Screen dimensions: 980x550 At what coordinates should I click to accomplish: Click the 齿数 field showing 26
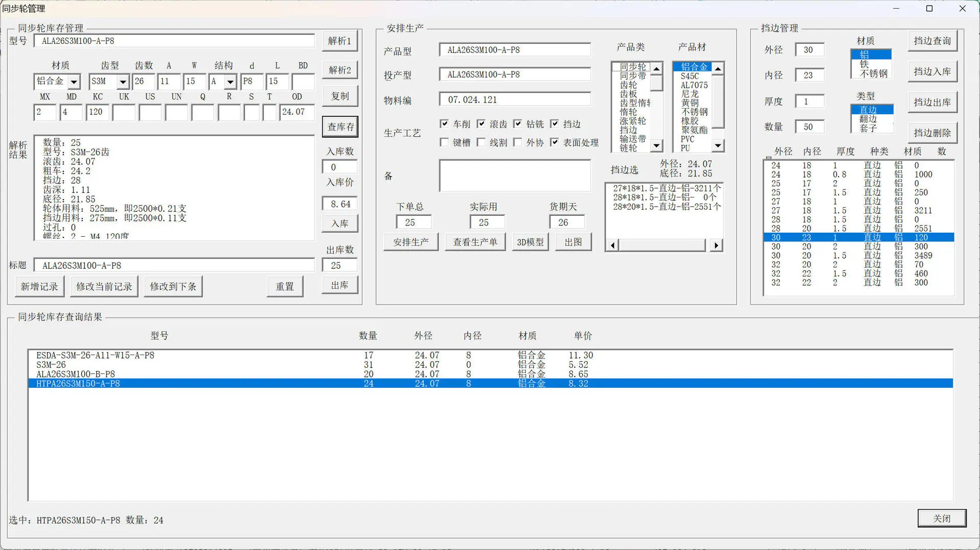coord(144,82)
